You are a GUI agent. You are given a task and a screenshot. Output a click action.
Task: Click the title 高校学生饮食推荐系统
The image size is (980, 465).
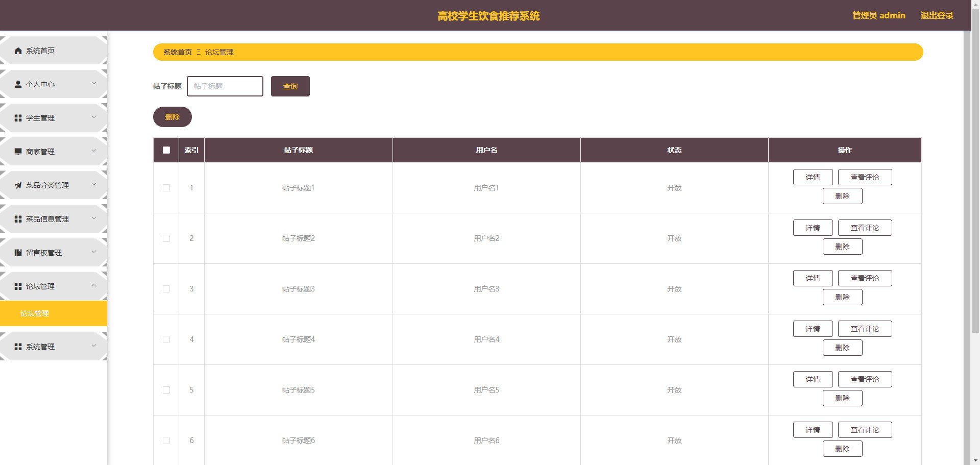pyautogui.click(x=488, y=16)
